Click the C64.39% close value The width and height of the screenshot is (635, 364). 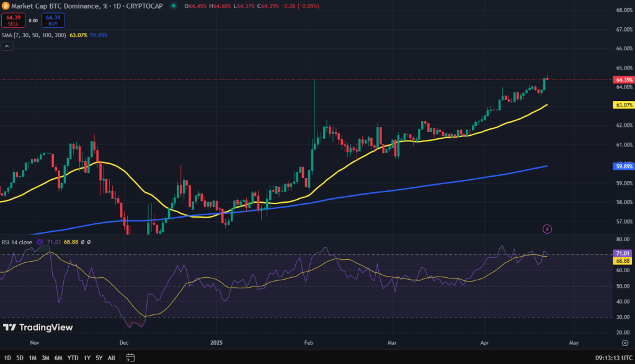click(268, 6)
